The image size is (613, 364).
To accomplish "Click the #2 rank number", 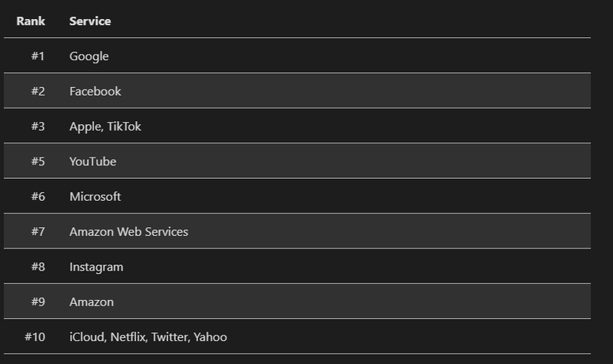I will pyautogui.click(x=38, y=91).
